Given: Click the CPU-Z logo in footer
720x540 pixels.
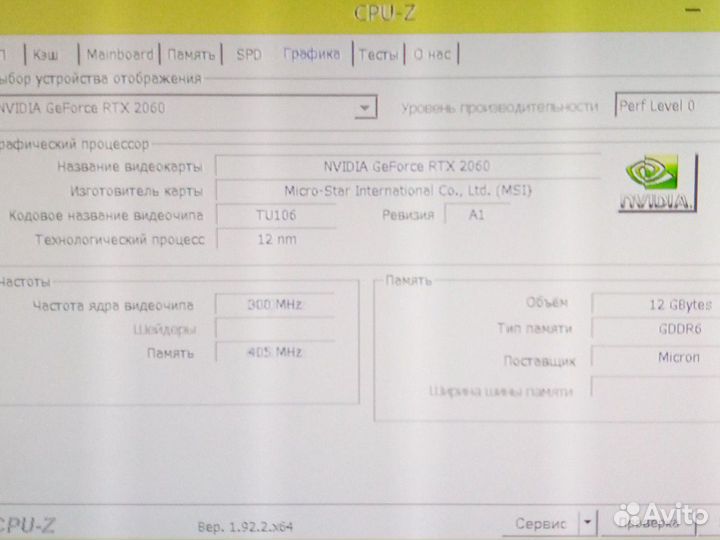Looking at the screenshot, I should click(x=28, y=525).
